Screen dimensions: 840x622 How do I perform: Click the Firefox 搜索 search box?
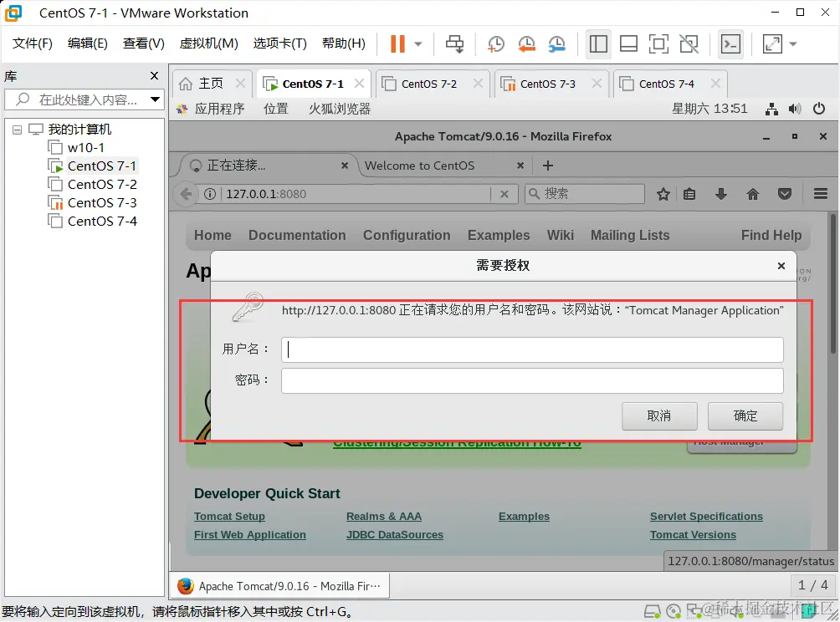(x=585, y=194)
